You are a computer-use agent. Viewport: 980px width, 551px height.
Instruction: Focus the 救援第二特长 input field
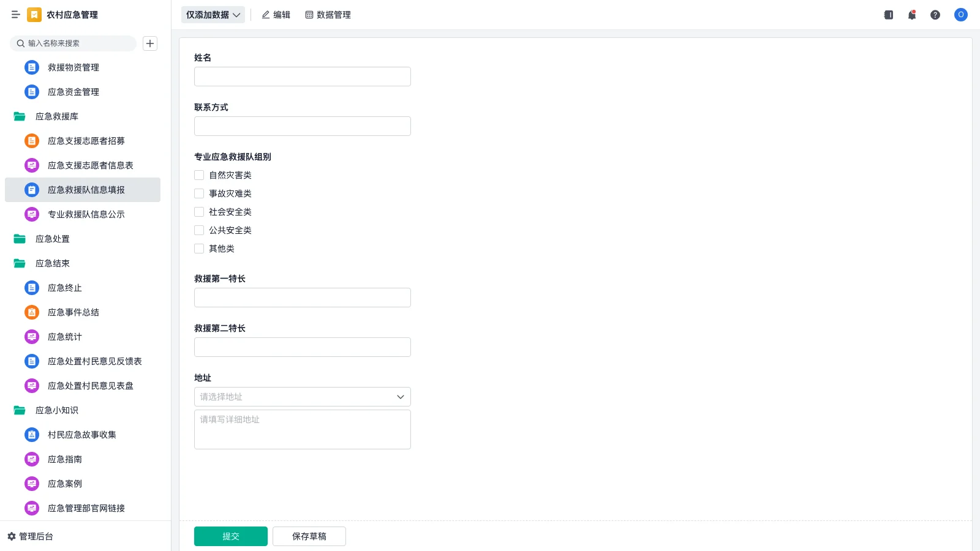[303, 347]
